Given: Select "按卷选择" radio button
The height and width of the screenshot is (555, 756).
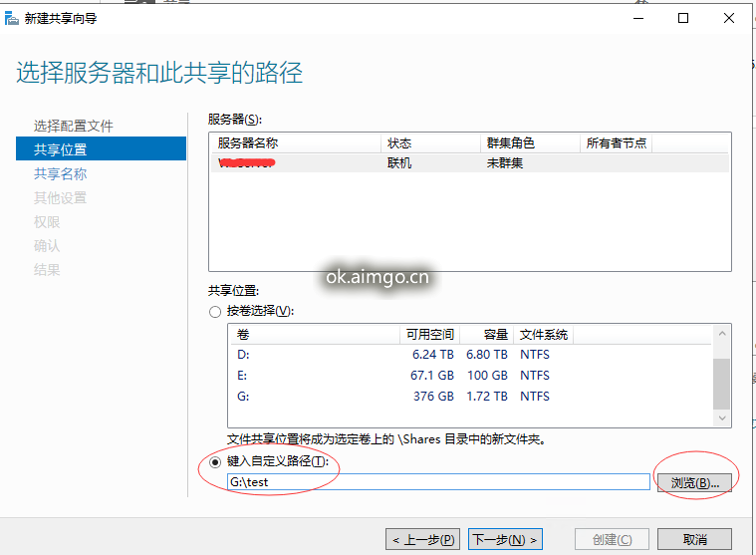Looking at the screenshot, I should pyautogui.click(x=215, y=311).
